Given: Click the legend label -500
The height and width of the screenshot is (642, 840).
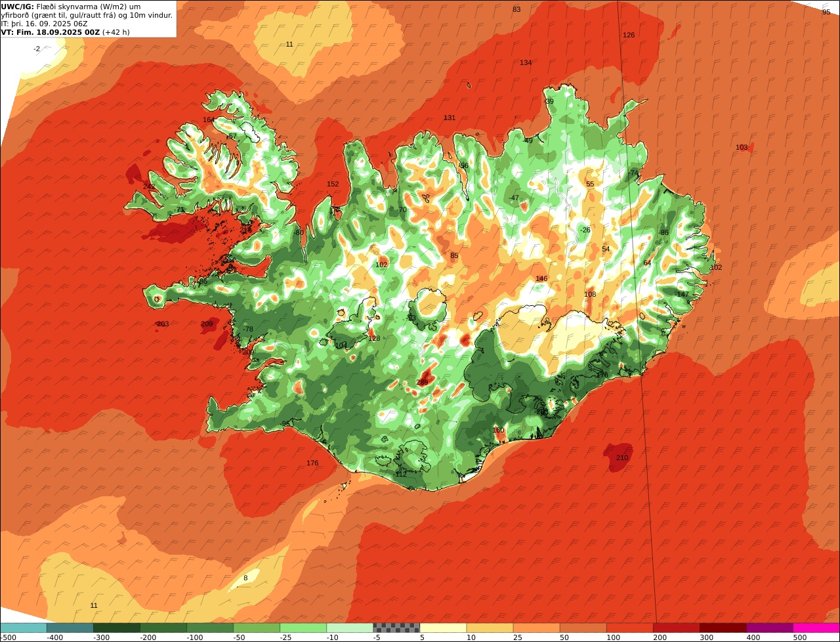Looking at the screenshot, I should [7, 637].
